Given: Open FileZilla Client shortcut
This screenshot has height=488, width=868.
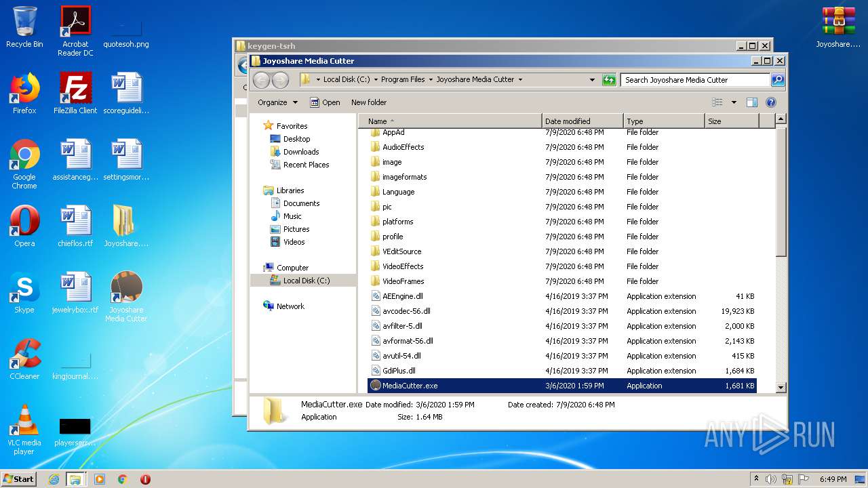Looking at the screenshot, I should (75, 94).
